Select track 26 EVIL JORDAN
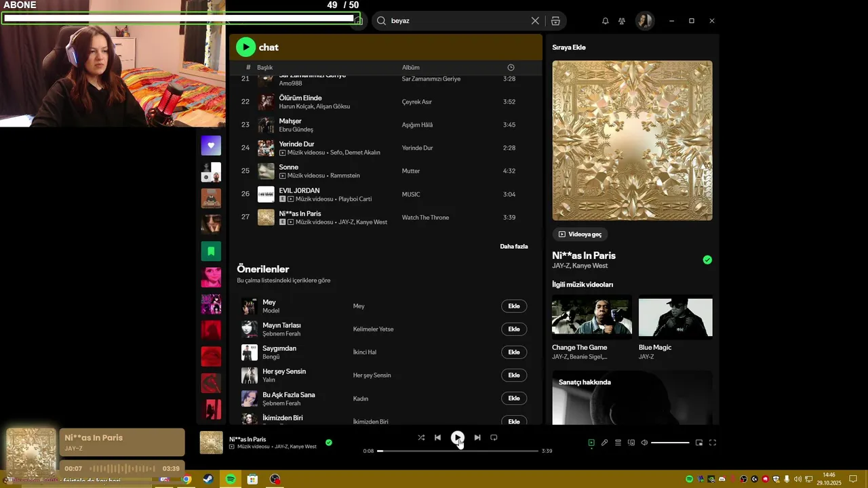The height and width of the screenshot is (488, 868). tap(386, 195)
